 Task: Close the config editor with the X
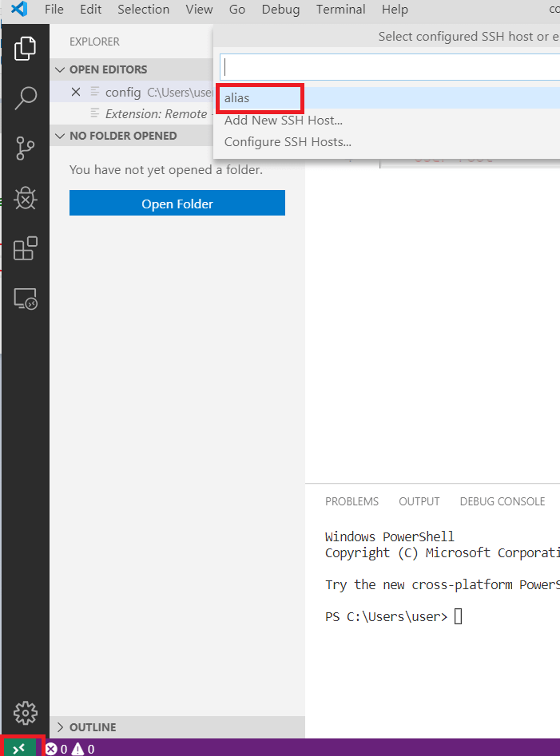click(76, 92)
